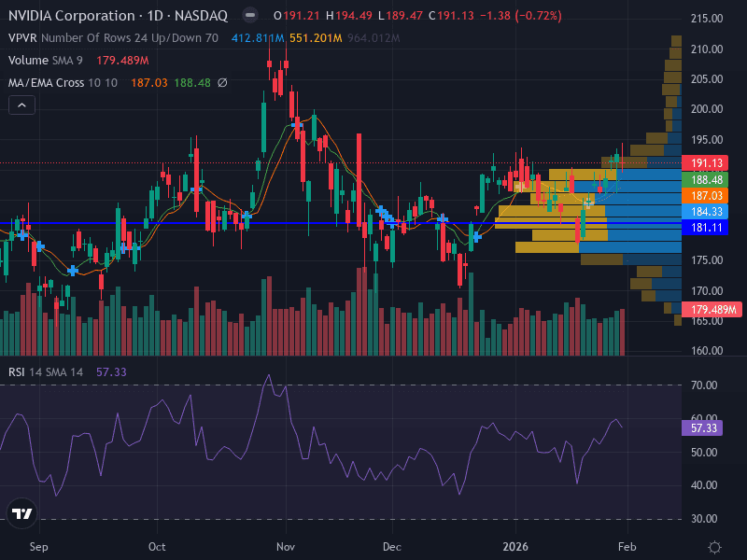Viewport: 747px width, 560px height.
Task: Click the green 188.48 EMA price label
Action: [x=706, y=179]
